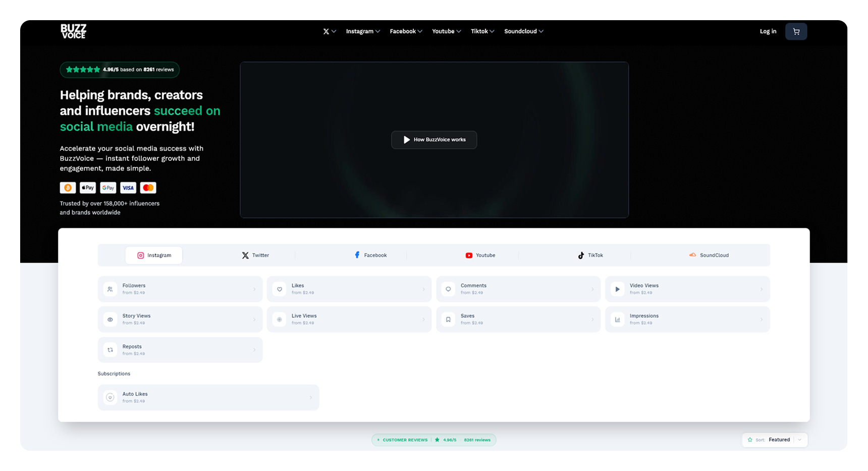Click the Mastercard payment badge

[148, 188]
